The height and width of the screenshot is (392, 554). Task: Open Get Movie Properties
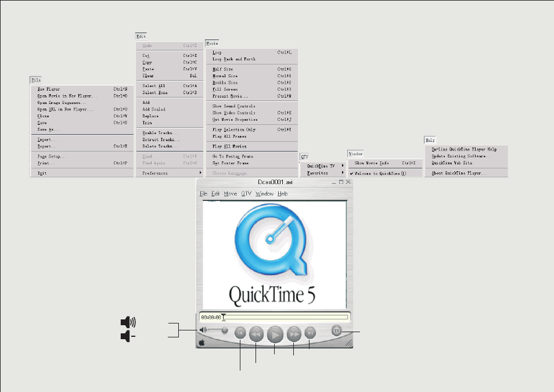(x=252, y=120)
